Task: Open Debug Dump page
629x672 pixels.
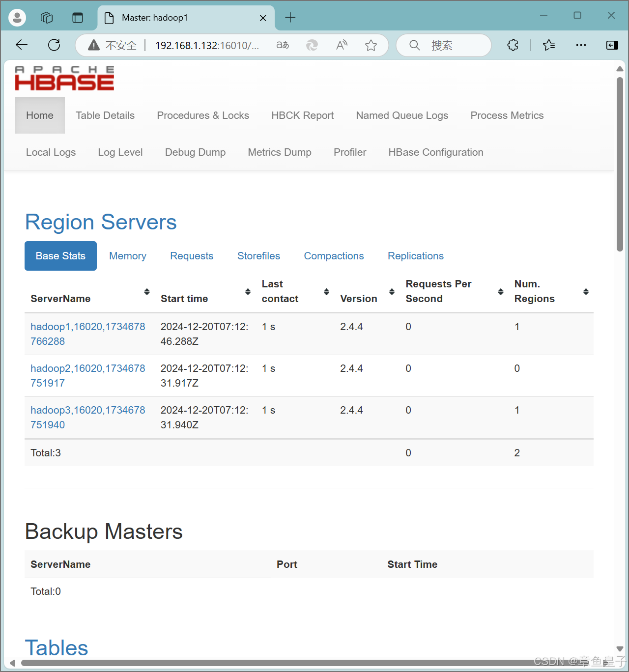Action: (195, 152)
